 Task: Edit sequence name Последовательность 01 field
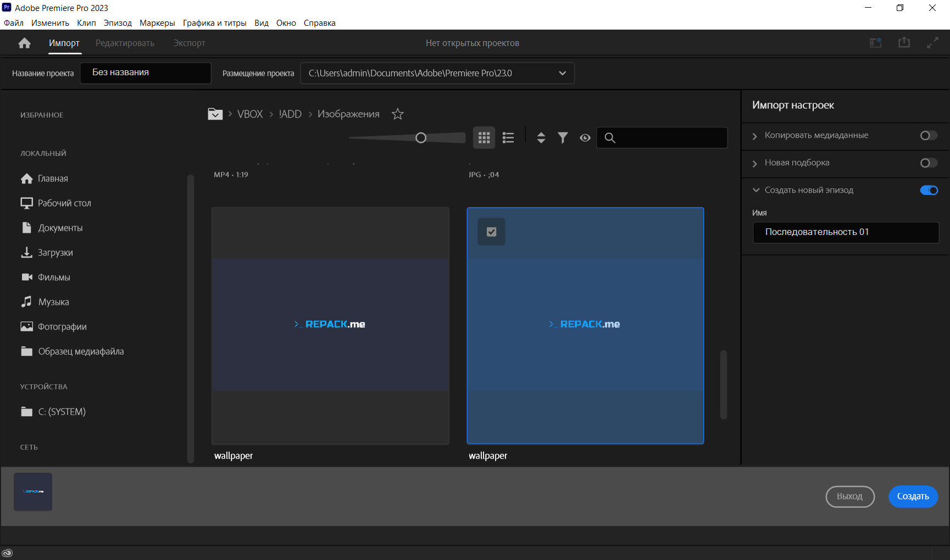pyautogui.click(x=846, y=232)
